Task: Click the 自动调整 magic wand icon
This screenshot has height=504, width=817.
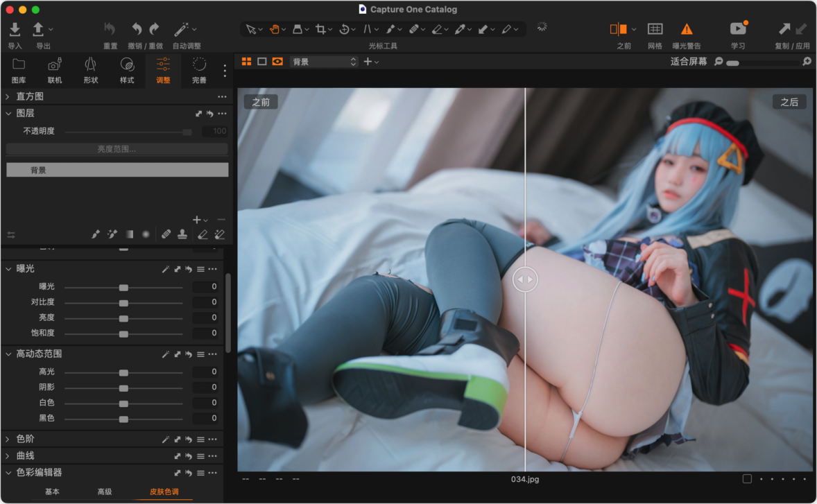Action: pos(181,29)
